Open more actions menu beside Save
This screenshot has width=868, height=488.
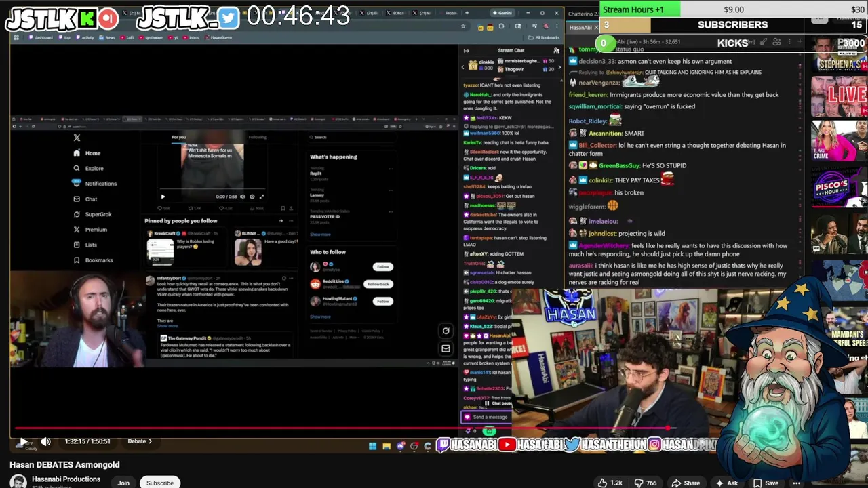797,483
